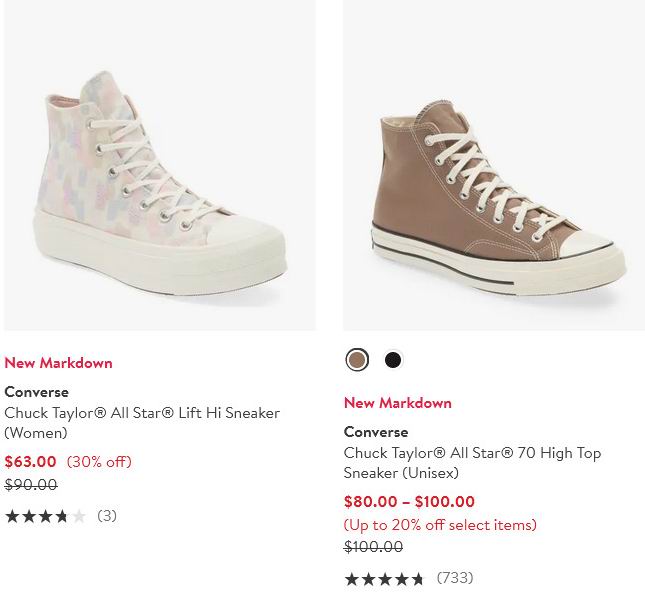Click the star rating with 3 reviews
Screen dimensions: 645x597
[x=45, y=517]
